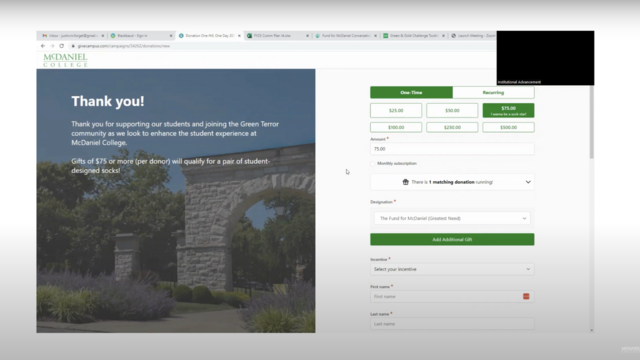
Task: Click the Add Additional Gift button
Action: tap(452, 240)
